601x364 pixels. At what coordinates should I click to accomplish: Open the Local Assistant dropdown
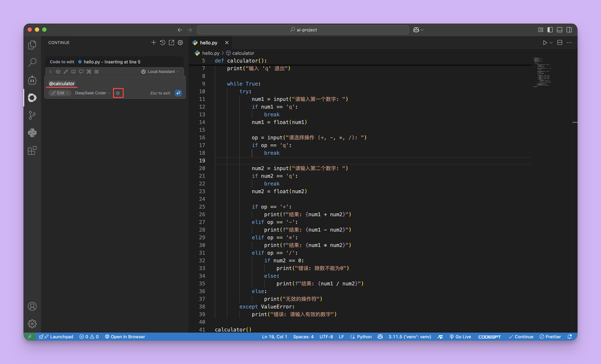[160, 71]
